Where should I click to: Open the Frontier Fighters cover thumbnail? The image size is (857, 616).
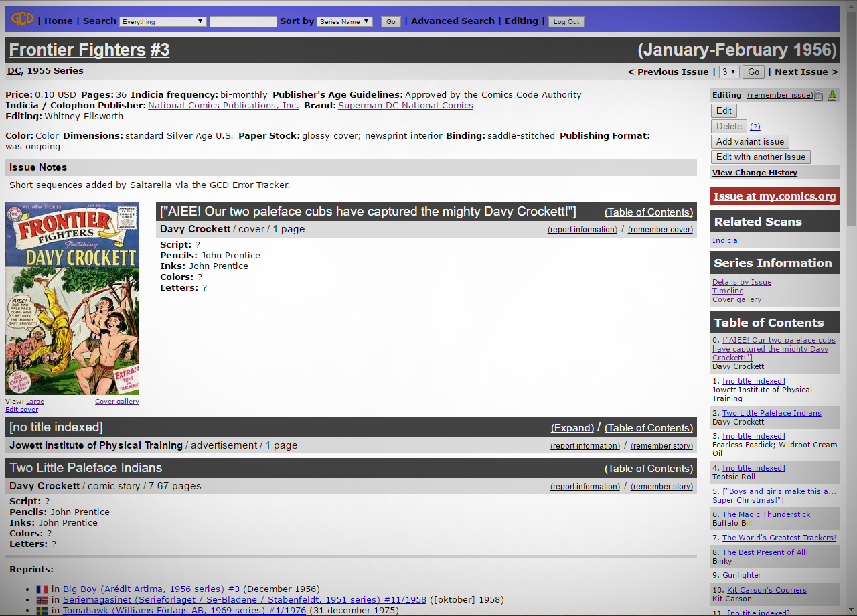[x=72, y=299]
